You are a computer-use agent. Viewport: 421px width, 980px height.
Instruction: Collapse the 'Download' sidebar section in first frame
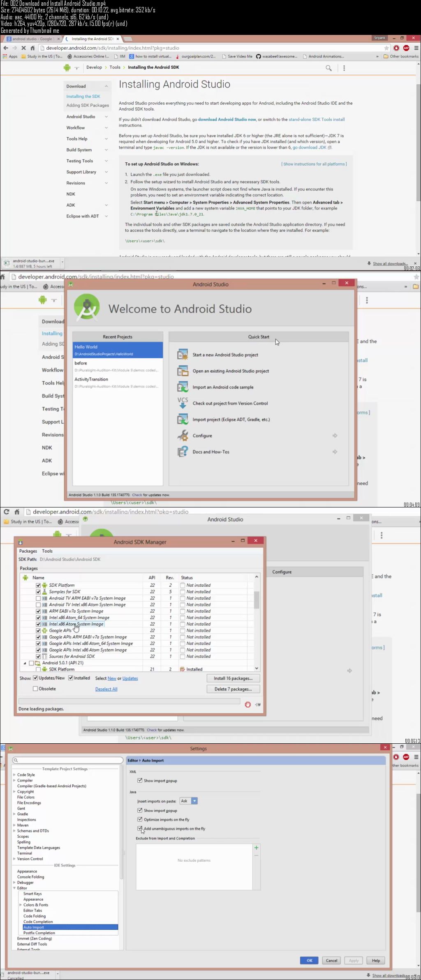coord(106,86)
